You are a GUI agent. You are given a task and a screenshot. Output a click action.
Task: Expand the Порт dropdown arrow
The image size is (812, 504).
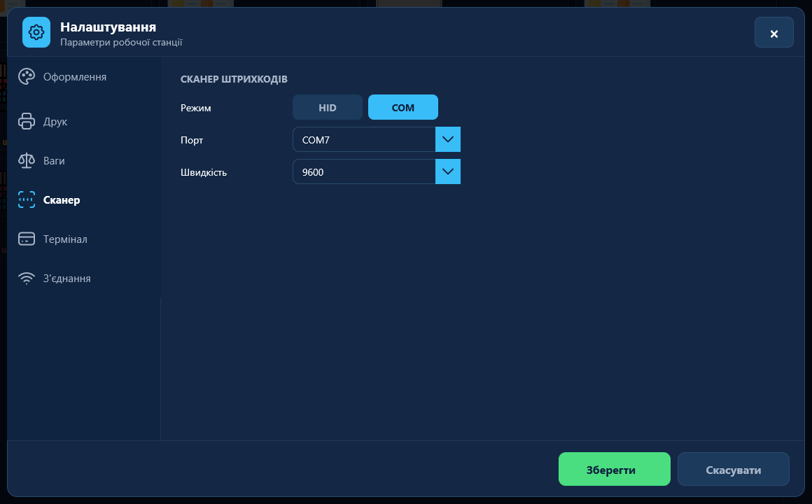coord(448,139)
